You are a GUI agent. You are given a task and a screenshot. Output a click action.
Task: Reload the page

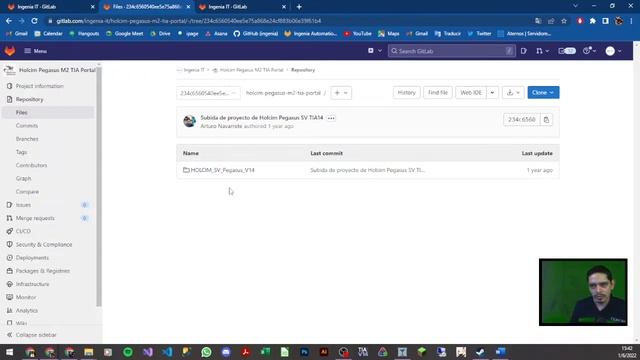[34, 21]
